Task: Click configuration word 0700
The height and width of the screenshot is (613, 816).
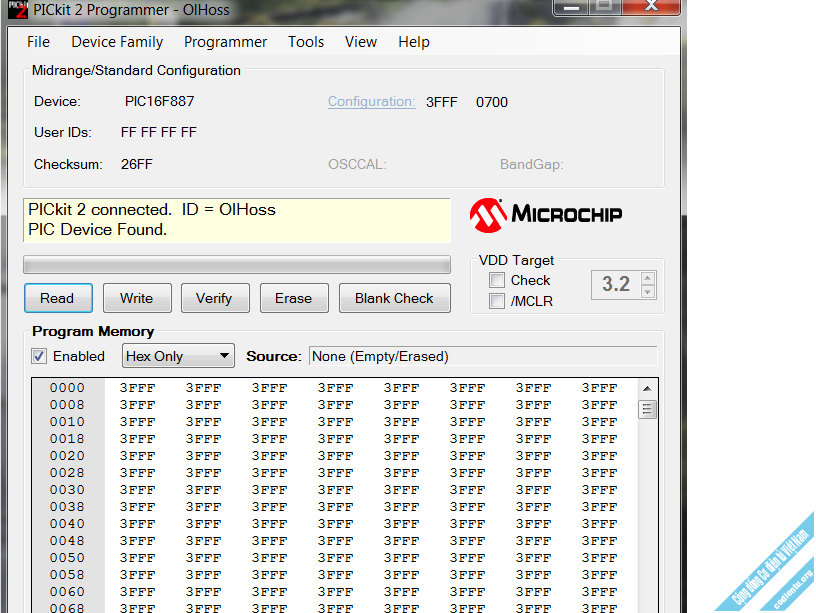Action: 492,102
